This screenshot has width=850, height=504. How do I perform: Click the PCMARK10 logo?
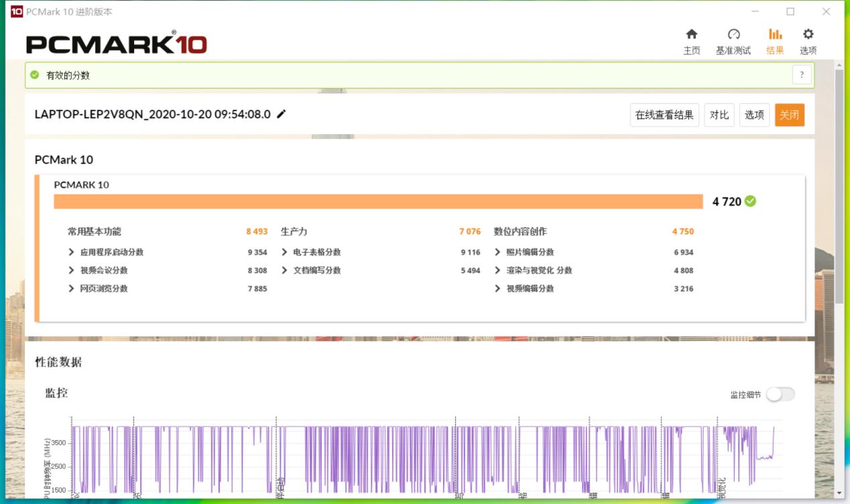tap(117, 44)
